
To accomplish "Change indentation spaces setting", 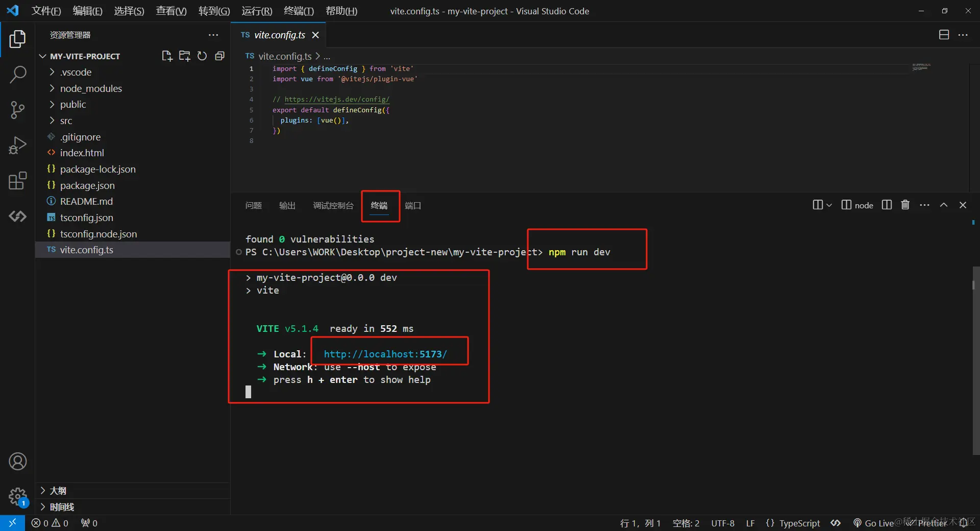I will (686, 523).
